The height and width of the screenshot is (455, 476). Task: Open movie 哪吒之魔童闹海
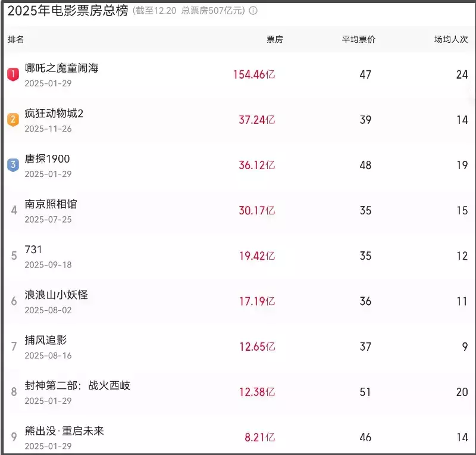click(x=61, y=68)
